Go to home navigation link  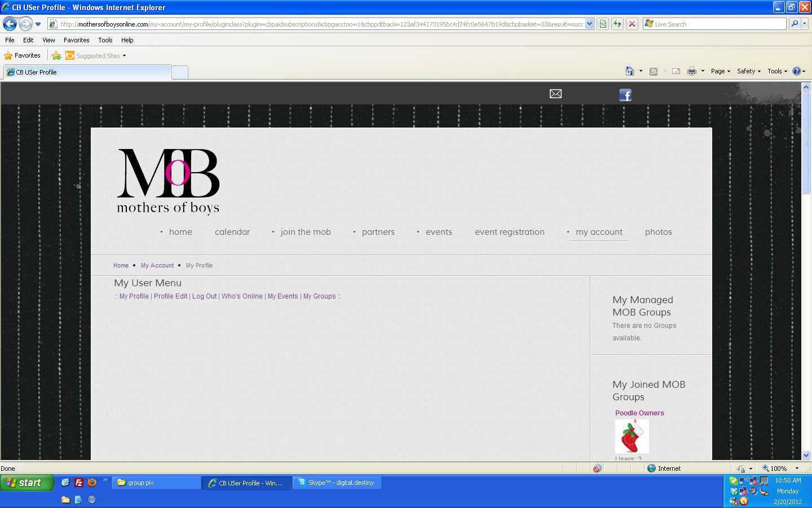tap(180, 232)
